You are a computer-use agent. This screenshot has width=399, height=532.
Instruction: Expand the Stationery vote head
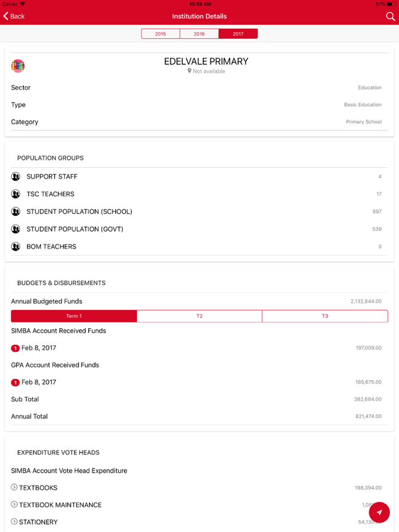point(14,522)
